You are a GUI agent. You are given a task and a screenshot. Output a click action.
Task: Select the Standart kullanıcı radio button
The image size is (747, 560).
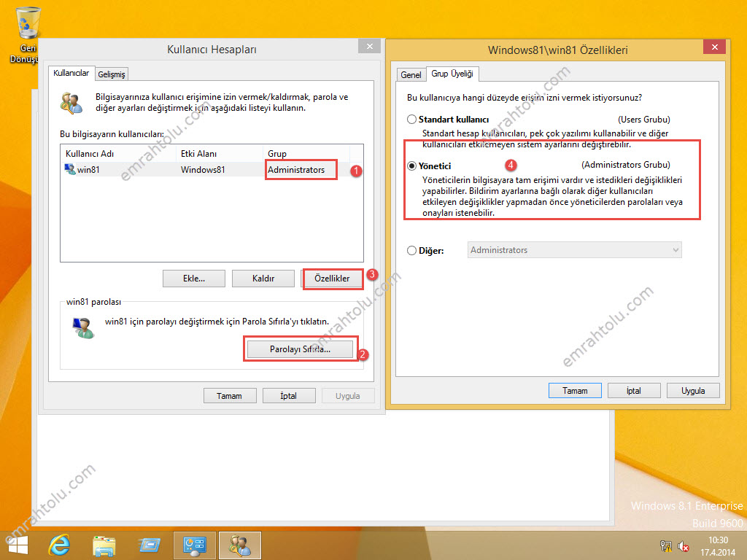pos(411,120)
